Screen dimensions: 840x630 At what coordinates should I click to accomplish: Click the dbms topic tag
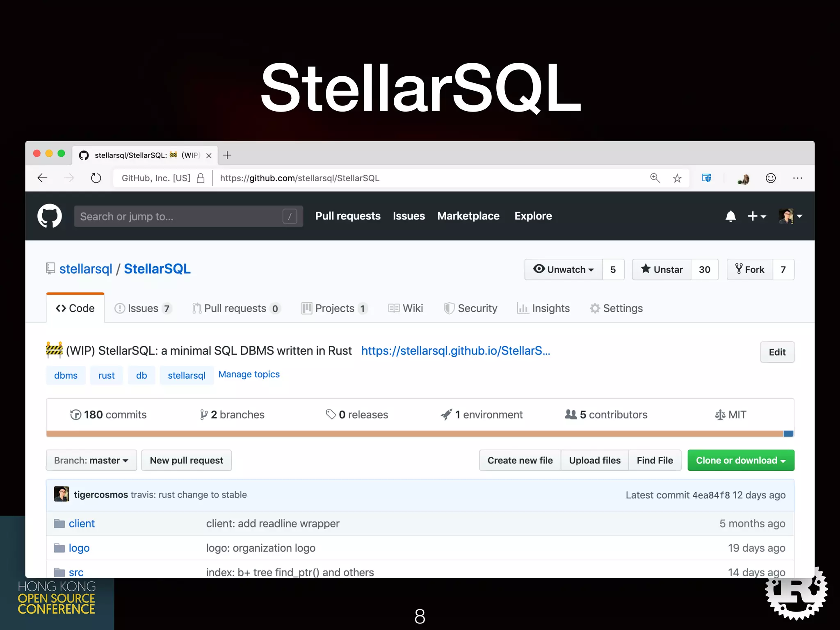point(66,375)
